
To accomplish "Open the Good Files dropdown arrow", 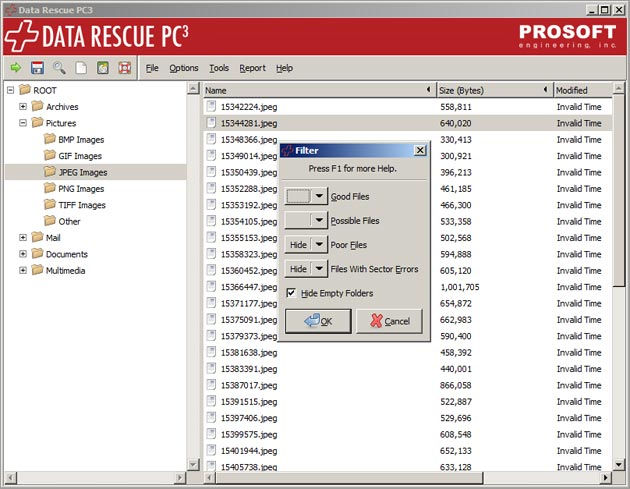I will click(319, 196).
